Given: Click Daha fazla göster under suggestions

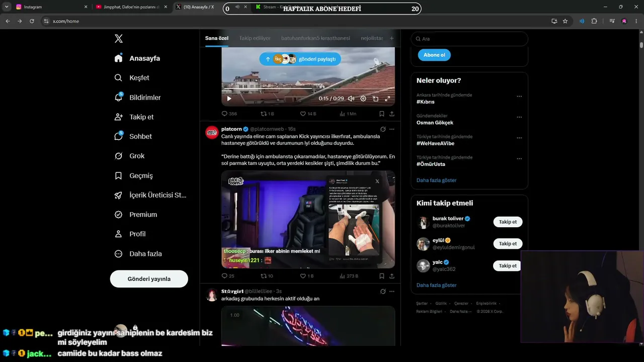Looking at the screenshot, I should tap(436, 285).
